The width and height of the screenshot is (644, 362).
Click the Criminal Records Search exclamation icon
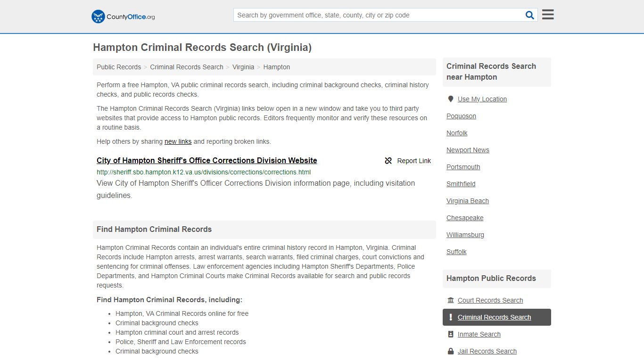[451, 317]
